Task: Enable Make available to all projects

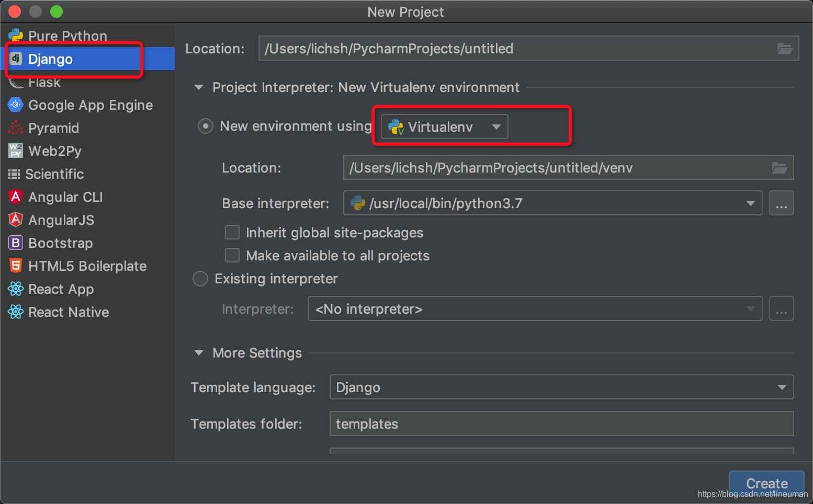Action: (232, 255)
